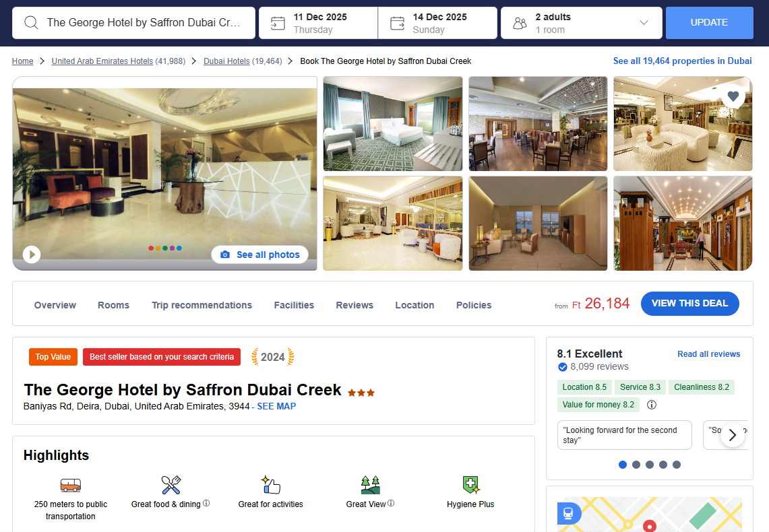Click the Great food & dining info icon
Viewport: 769px width, 532px height.
pyautogui.click(x=206, y=503)
